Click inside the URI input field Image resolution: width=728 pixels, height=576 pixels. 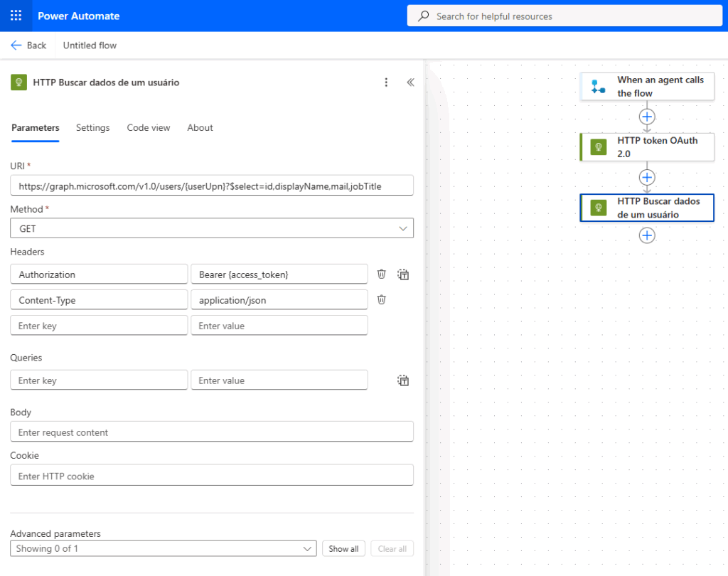211,186
